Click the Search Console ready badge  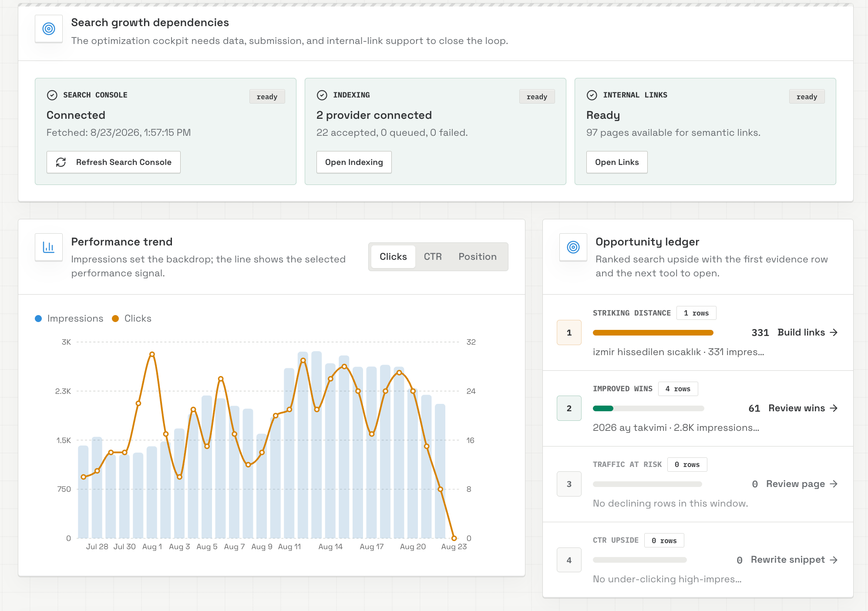[x=267, y=97]
